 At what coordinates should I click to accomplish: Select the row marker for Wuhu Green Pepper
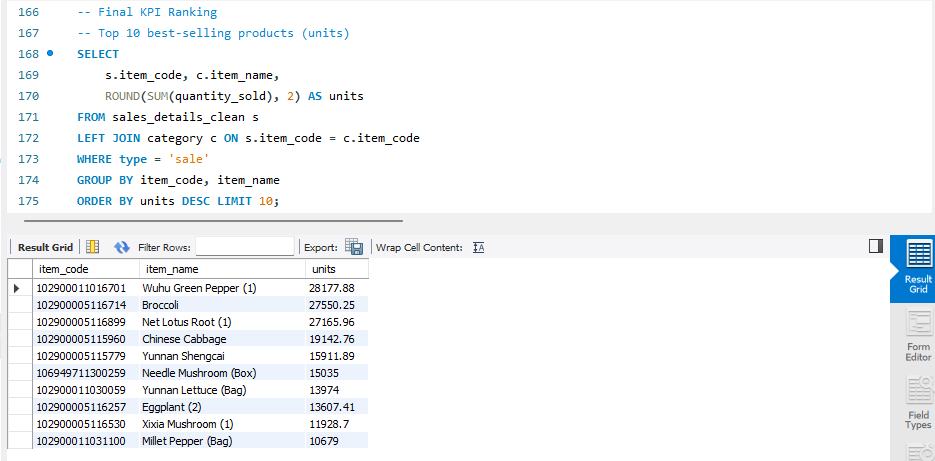(17, 288)
